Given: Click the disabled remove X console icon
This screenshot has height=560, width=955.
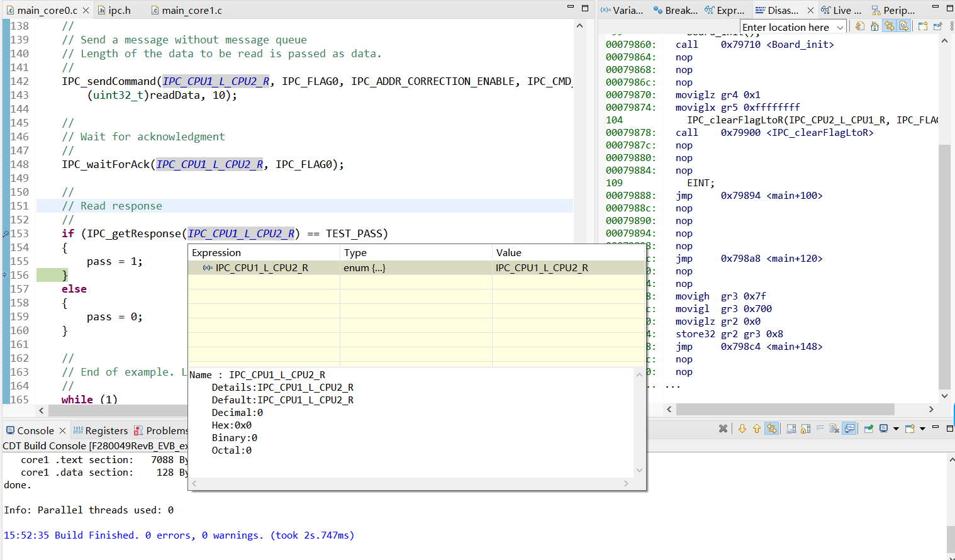Looking at the screenshot, I should pos(723,428).
